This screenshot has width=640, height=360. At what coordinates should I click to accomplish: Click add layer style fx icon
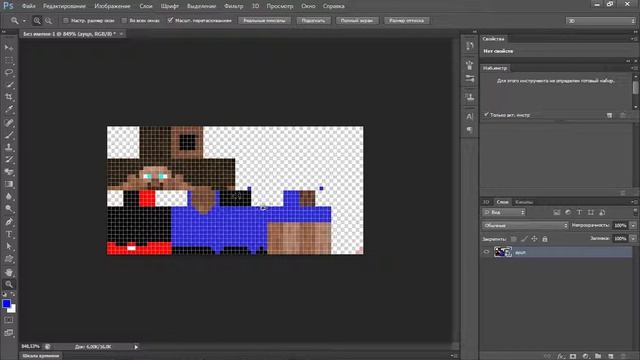tap(561, 356)
